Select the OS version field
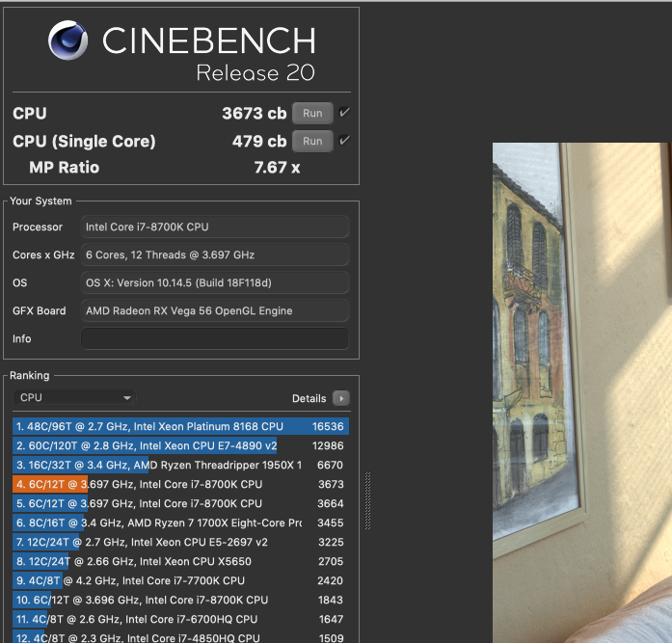This screenshot has height=643, width=672. tap(215, 282)
